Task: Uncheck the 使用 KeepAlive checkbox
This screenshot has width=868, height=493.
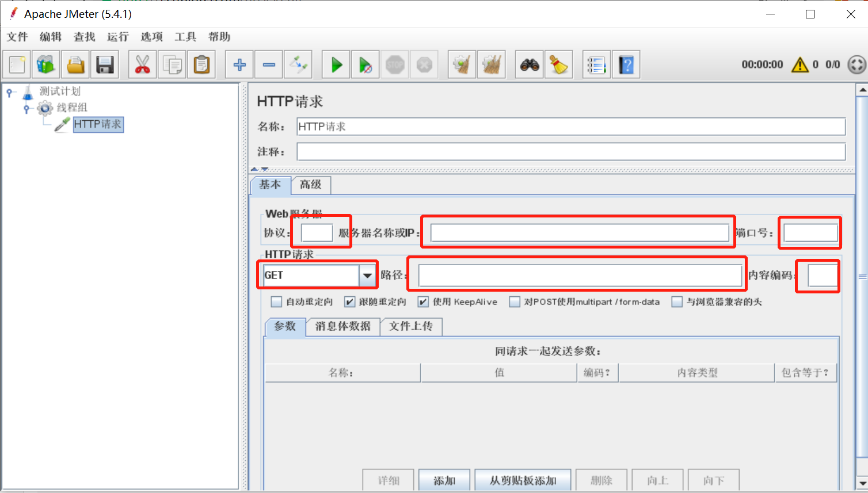Action: pyautogui.click(x=423, y=301)
